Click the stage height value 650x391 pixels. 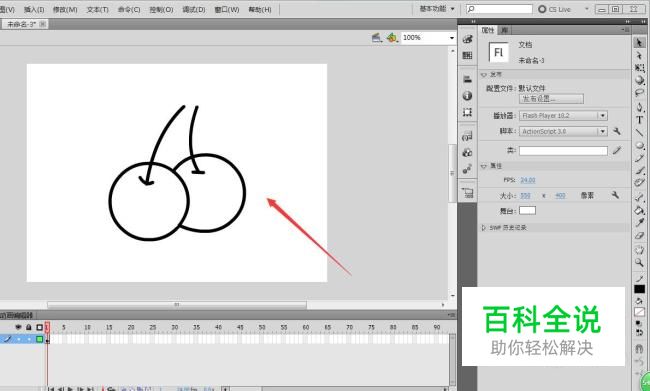pos(560,195)
